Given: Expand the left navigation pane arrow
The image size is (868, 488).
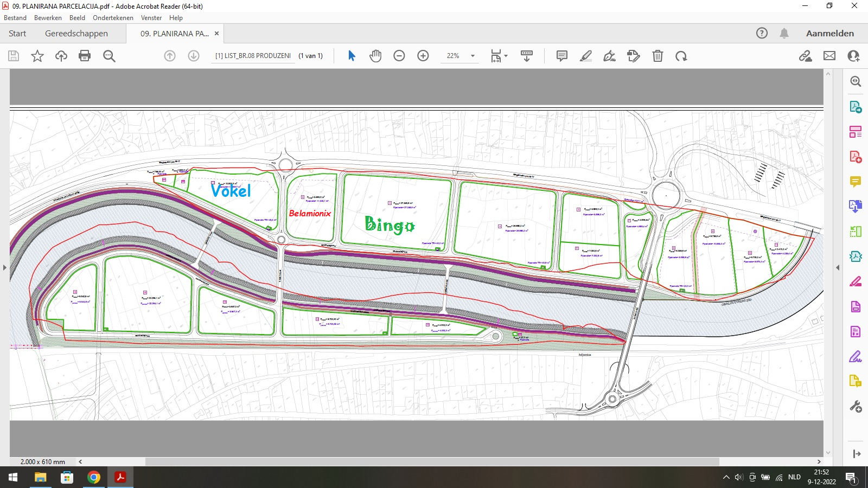Looking at the screenshot, I should 4,267.
